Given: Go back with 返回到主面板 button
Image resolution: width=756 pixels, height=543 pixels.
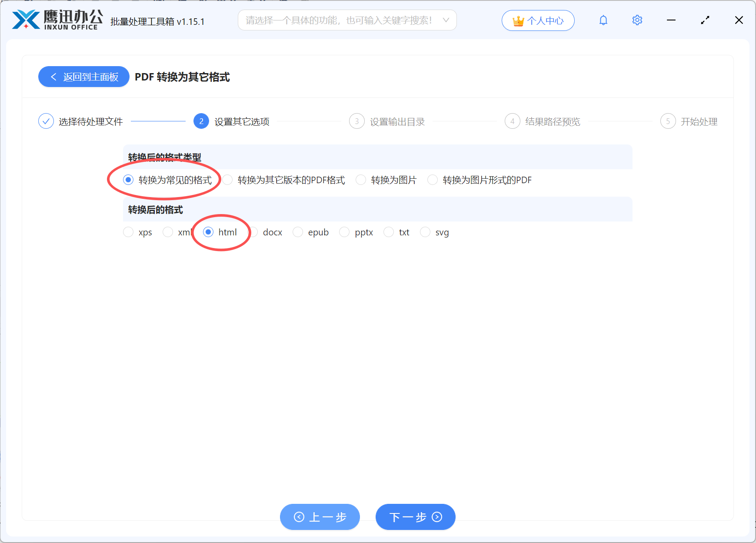Looking at the screenshot, I should coord(84,77).
